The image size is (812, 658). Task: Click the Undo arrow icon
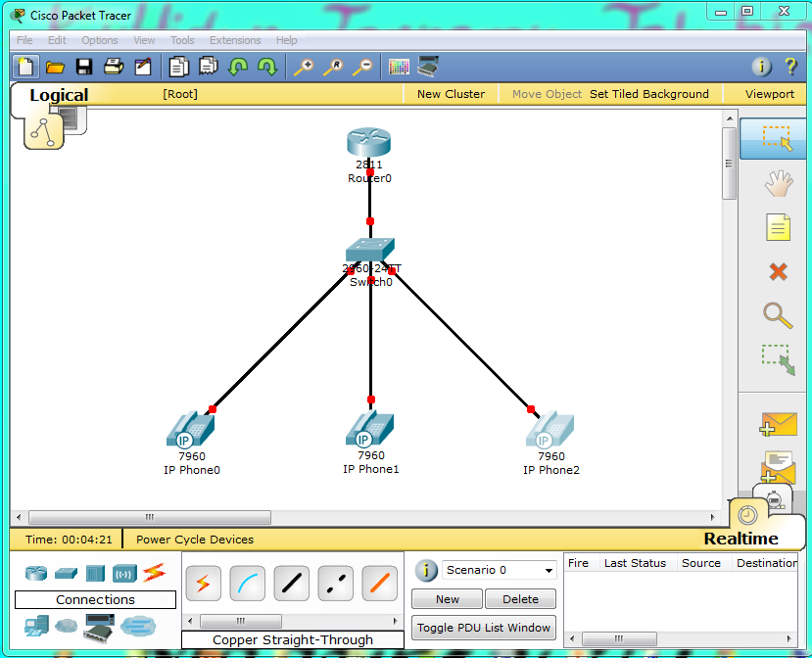238,67
